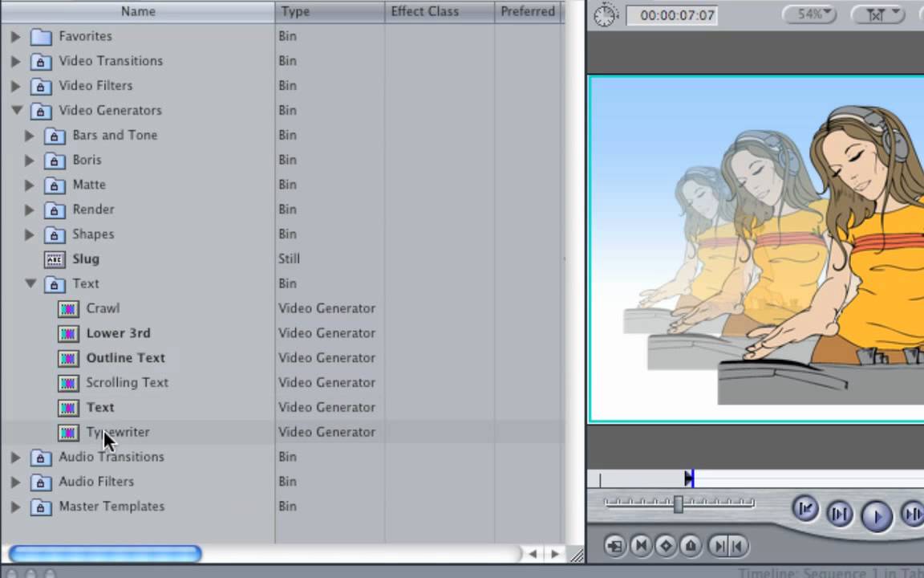Click the DJ girl image in Viewer
The height and width of the screenshot is (578, 924).
click(756, 249)
